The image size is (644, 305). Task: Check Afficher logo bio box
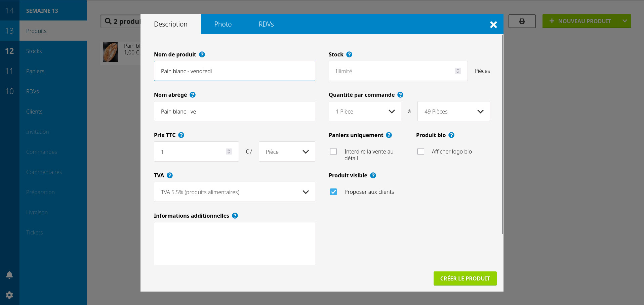click(x=421, y=151)
